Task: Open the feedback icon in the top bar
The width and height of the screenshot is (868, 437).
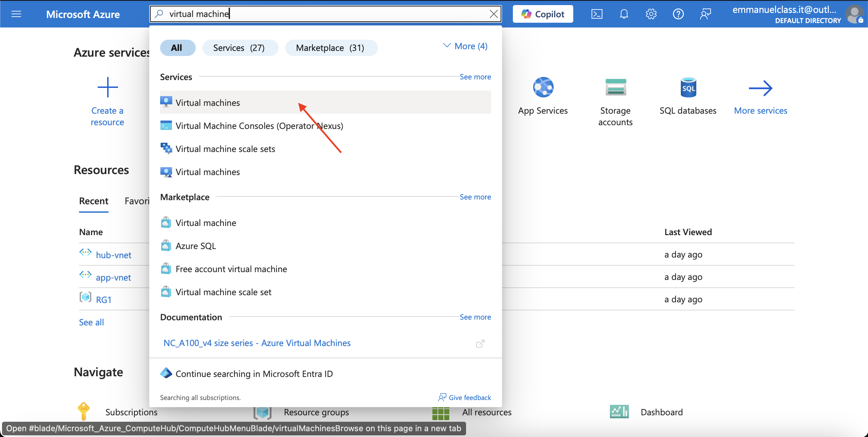Action: (705, 14)
